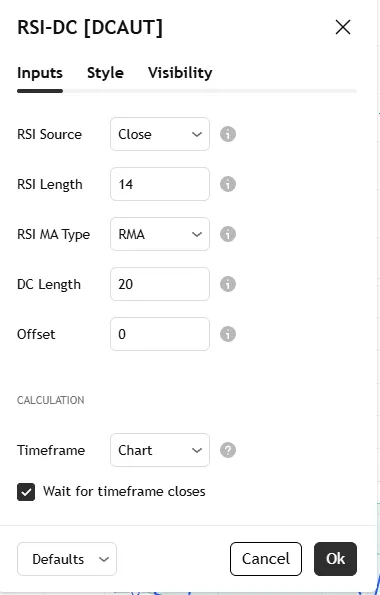Open the Timeframe Chart dropdown
This screenshot has height=595, width=380.
click(160, 450)
